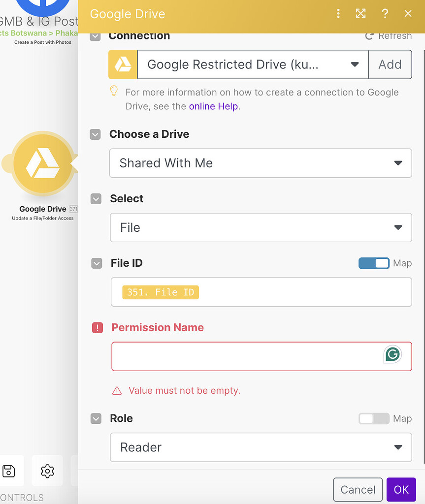The image size is (425, 504).
Task: Open the Select dropdown showing File
Action: (x=261, y=227)
